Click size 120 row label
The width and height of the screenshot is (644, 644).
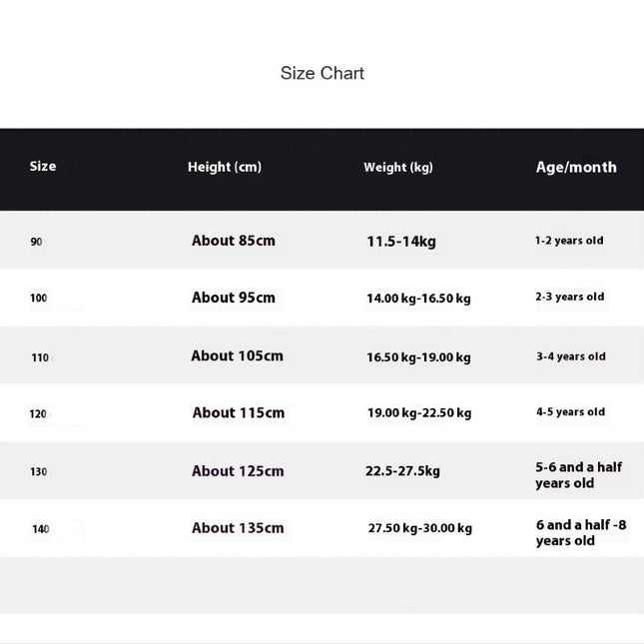point(38,414)
